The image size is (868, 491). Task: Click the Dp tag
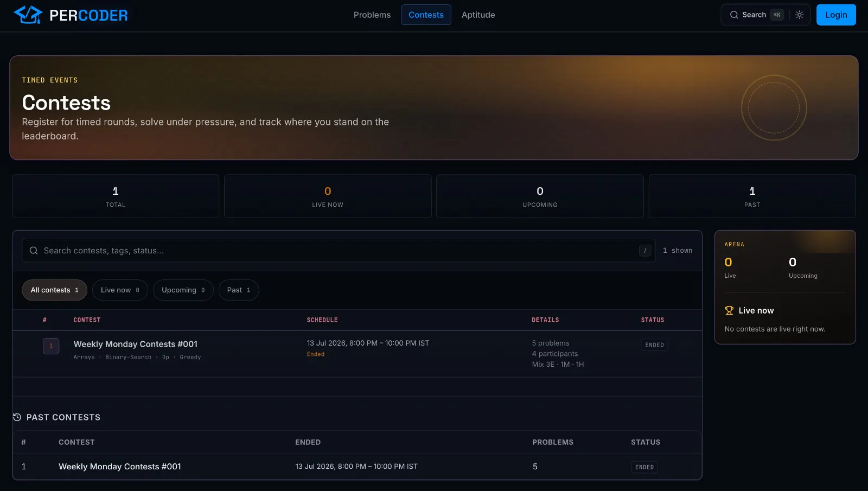tap(165, 358)
